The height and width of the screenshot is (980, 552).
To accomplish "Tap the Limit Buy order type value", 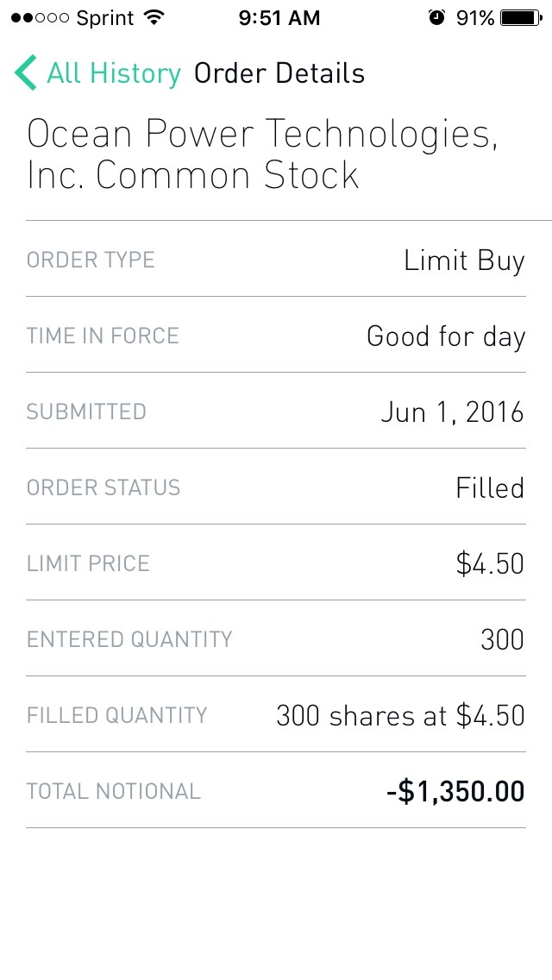I will pos(464,261).
